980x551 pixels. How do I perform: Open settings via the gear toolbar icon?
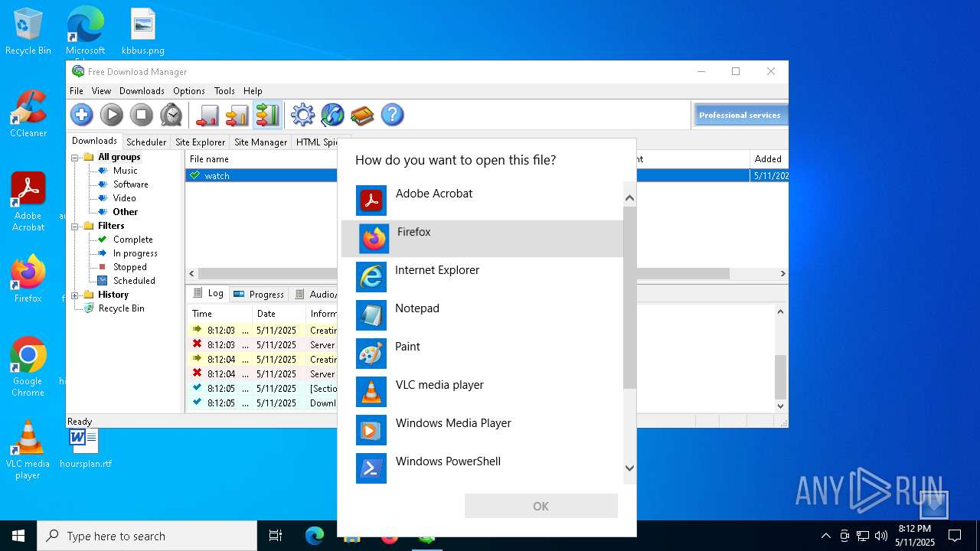303,115
